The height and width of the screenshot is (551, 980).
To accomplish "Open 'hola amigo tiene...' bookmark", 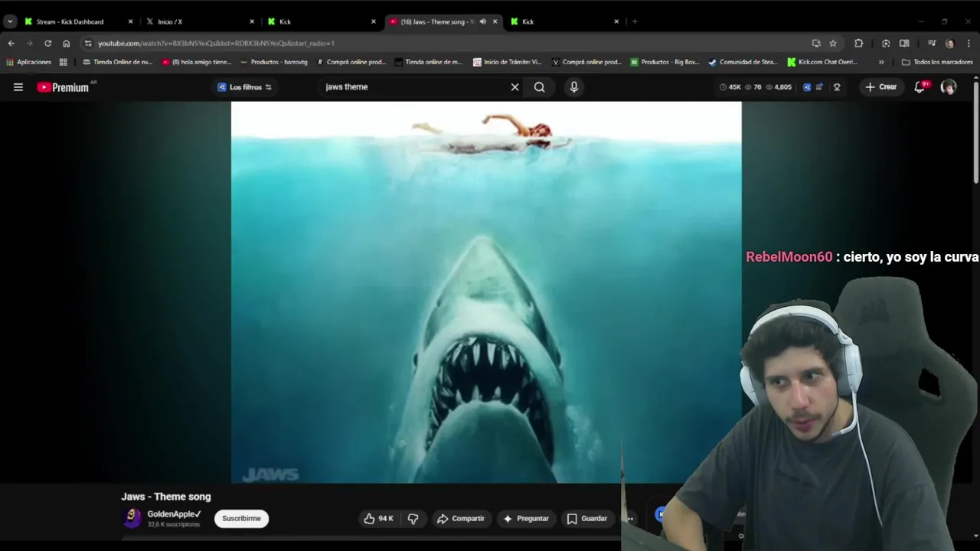I will tap(196, 62).
